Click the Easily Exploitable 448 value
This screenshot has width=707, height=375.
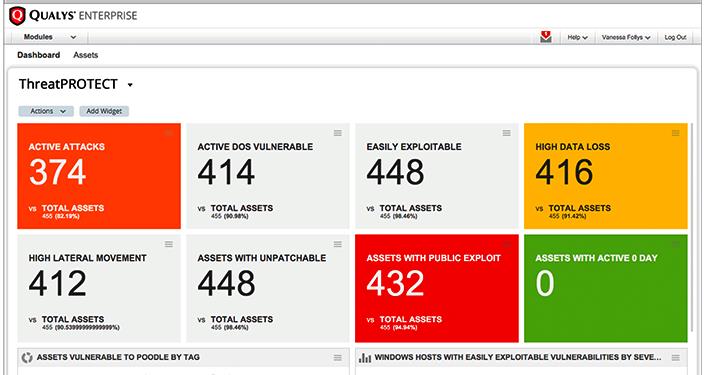tap(395, 173)
